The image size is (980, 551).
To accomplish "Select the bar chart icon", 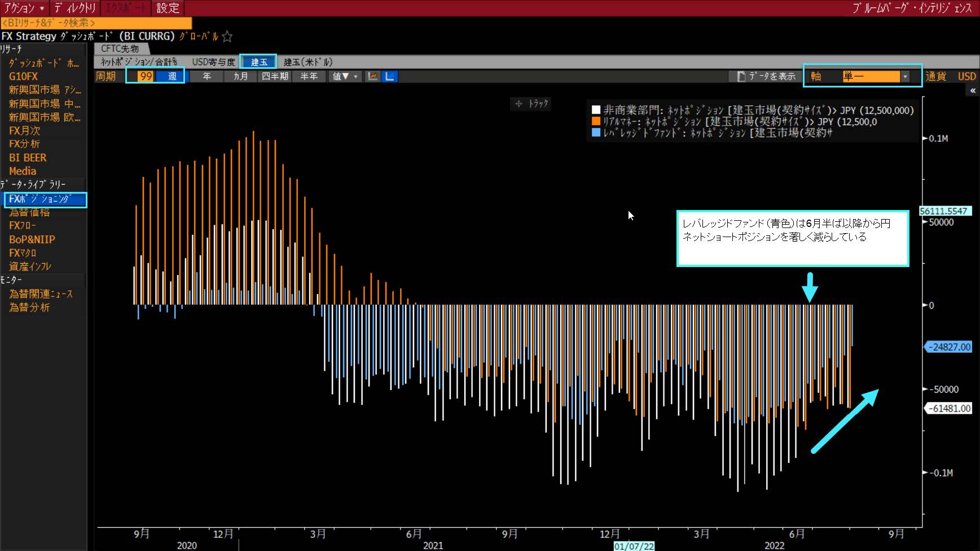I will click(390, 76).
